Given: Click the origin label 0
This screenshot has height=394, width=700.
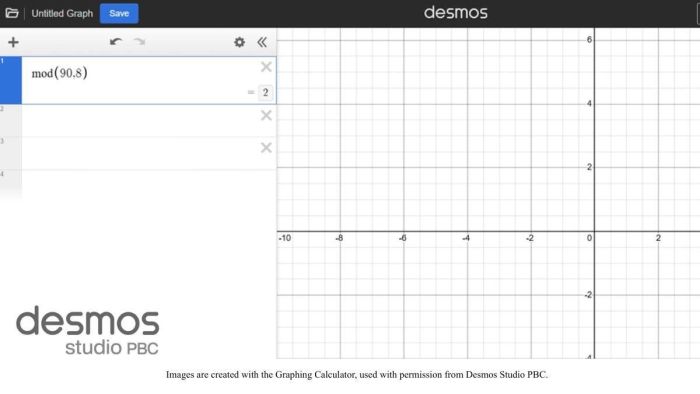Looking at the screenshot, I should pyautogui.click(x=589, y=238).
